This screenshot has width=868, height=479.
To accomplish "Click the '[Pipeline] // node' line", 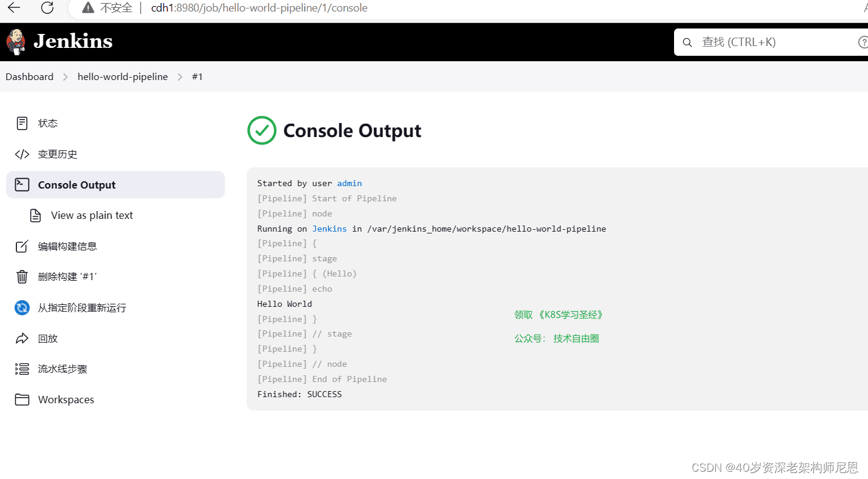I will [x=302, y=364].
